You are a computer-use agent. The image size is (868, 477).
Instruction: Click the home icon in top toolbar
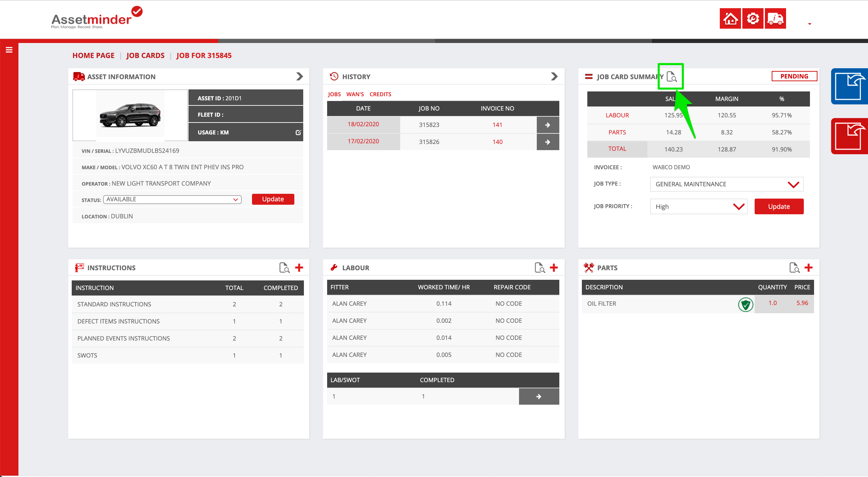(730, 18)
